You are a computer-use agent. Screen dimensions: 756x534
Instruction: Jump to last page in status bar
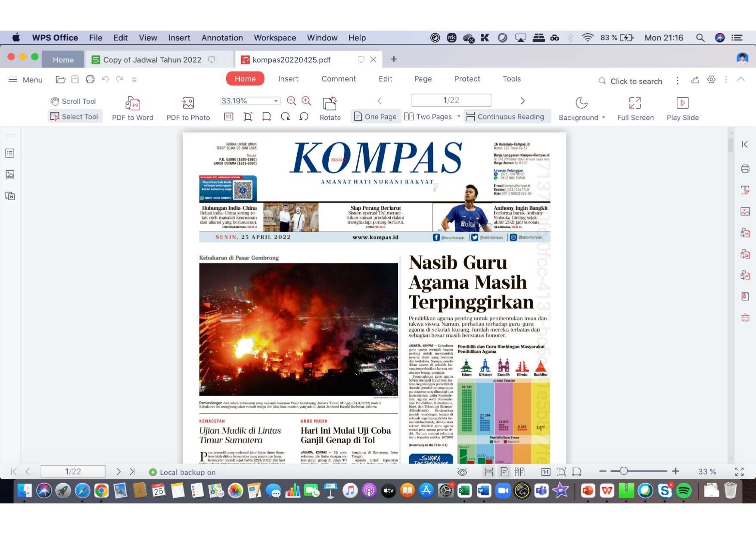(x=133, y=472)
